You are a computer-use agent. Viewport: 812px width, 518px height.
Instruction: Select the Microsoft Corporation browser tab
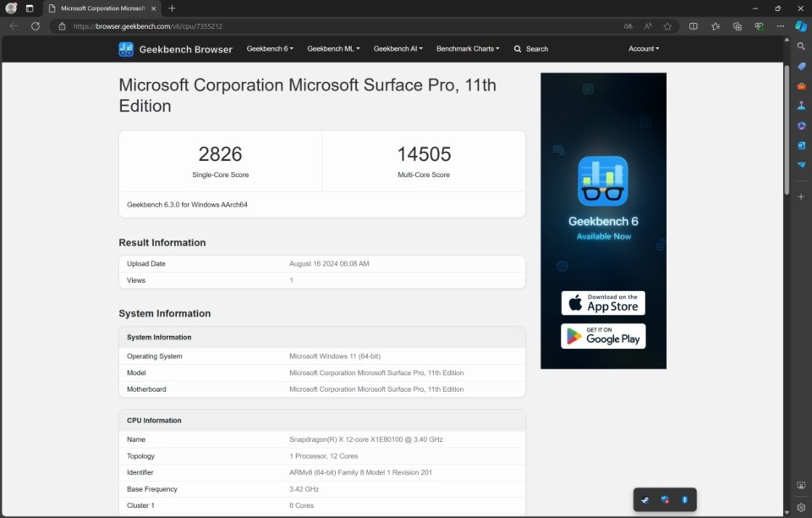pyautogui.click(x=102, y=8)
